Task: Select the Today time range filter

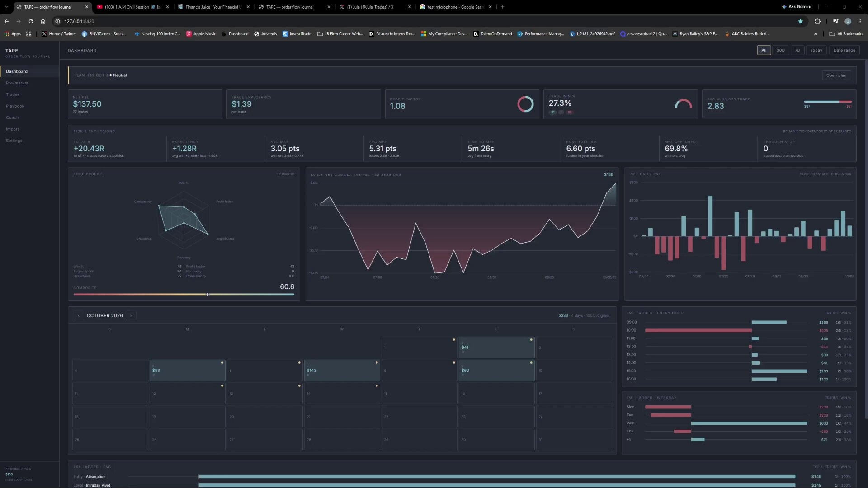Action: (816, 50)
